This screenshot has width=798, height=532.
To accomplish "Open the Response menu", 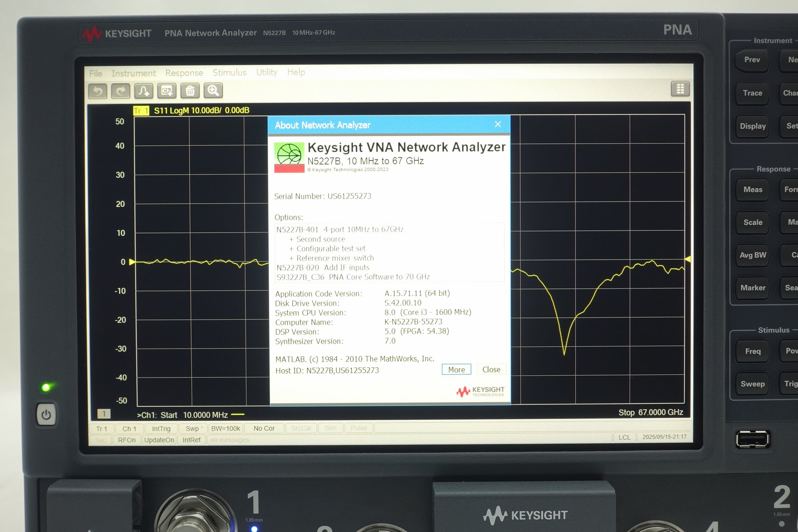I will tap(184, 73).
